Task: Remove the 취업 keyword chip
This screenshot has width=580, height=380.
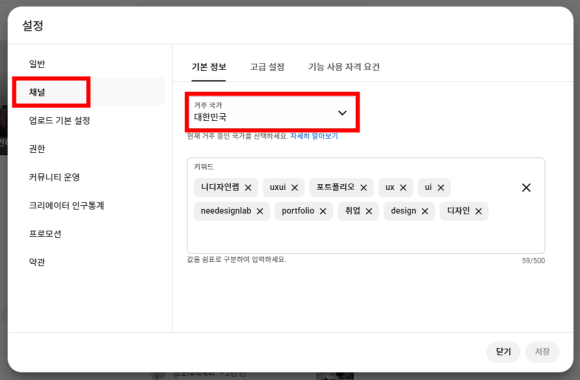Action: point(369,211)
